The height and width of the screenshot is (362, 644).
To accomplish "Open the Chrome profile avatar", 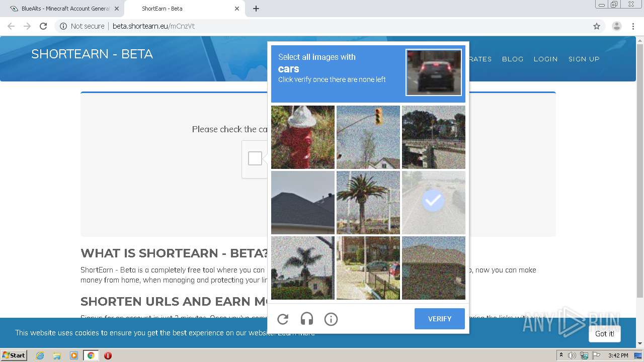I will [617, 26].
